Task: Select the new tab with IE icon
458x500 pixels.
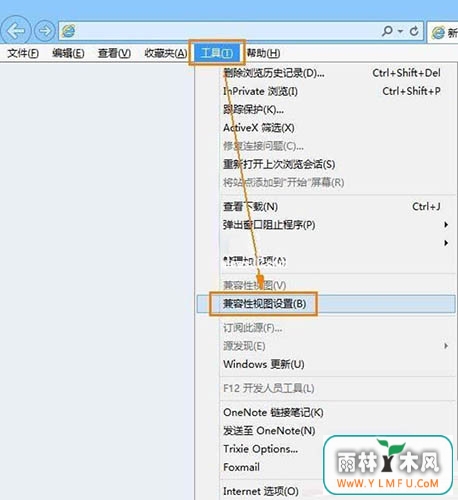Action: coord(443,32)
